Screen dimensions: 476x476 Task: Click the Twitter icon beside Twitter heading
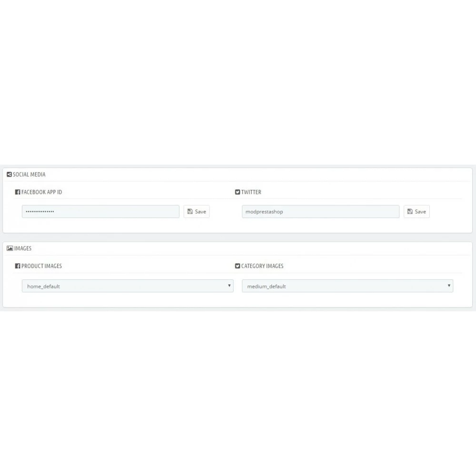tap(238, 192)
